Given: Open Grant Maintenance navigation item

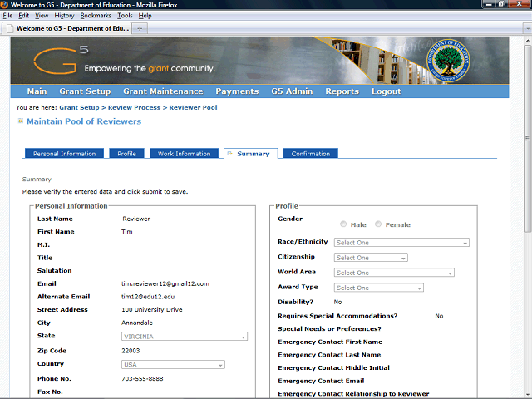Looking at the screenshot, I should coord(163,91).
